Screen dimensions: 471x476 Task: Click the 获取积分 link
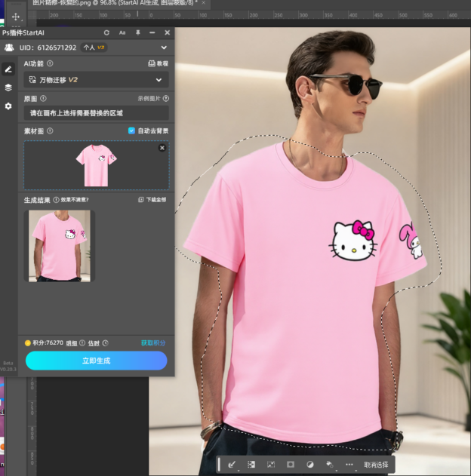pyautogui.click(x=153, y=342)
